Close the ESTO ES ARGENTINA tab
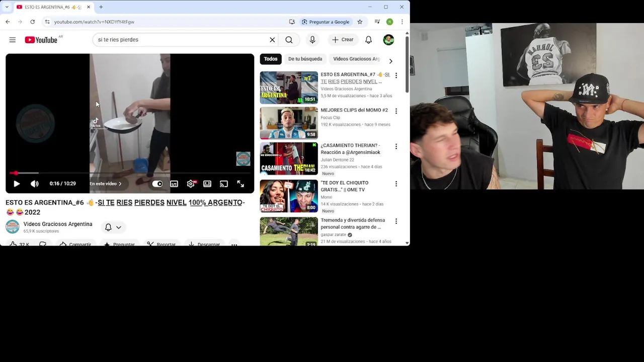Viewport: 644px width, 362px height. (89, 7)
